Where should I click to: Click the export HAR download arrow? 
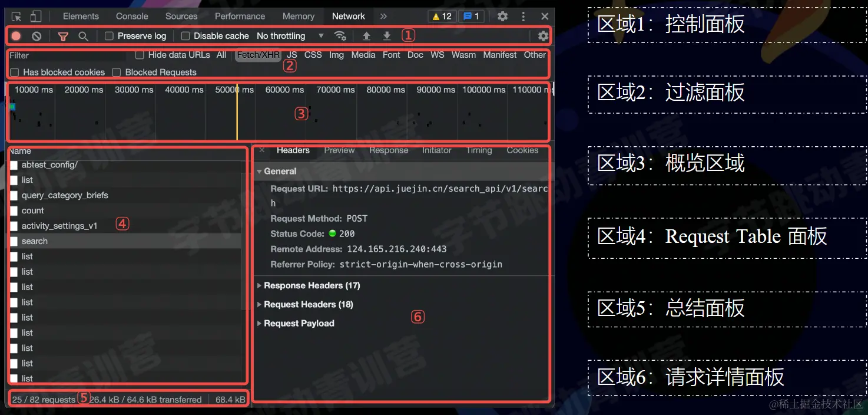tap(387, 36)
